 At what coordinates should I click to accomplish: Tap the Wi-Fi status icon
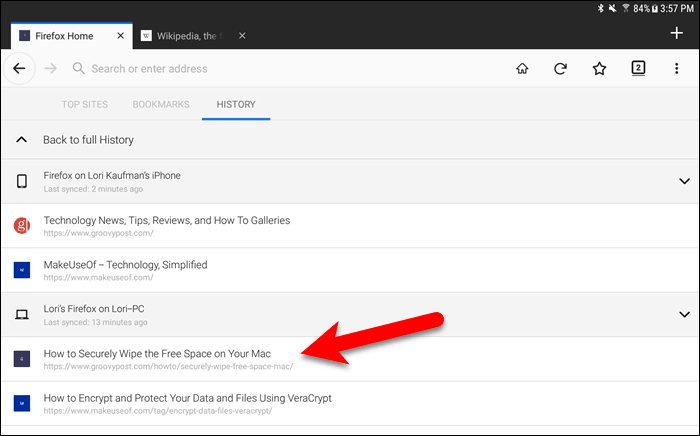pyautogui.click(x=626, y=8)
